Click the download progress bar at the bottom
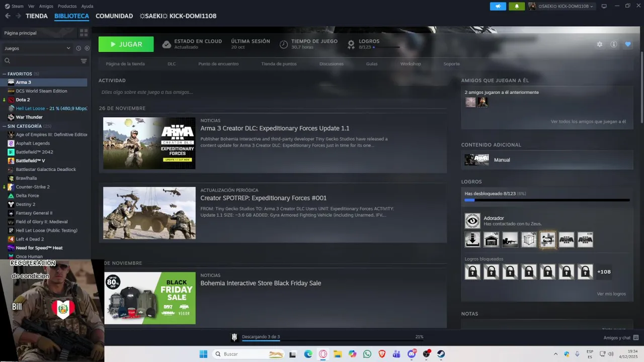644x362 pixels. [333, 341]
